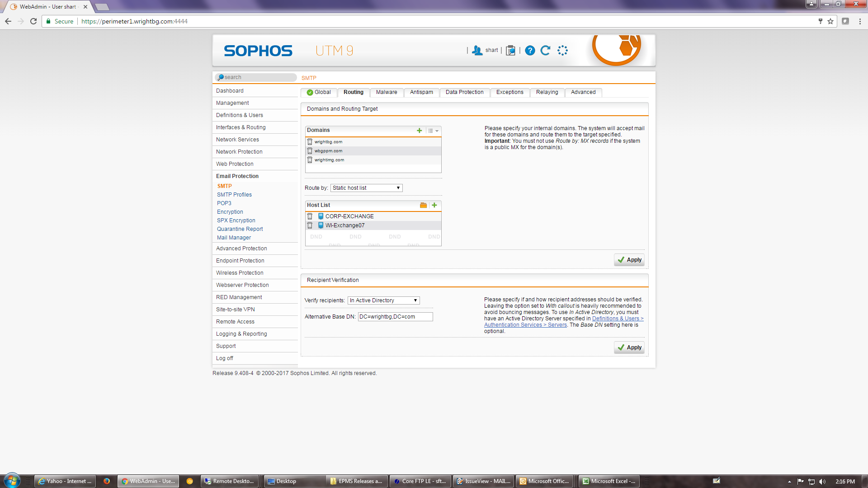The width and height of the screenshot is (868, 488).
Task: Open Domains list actions dropdown
Action: (x=433, y=131)
